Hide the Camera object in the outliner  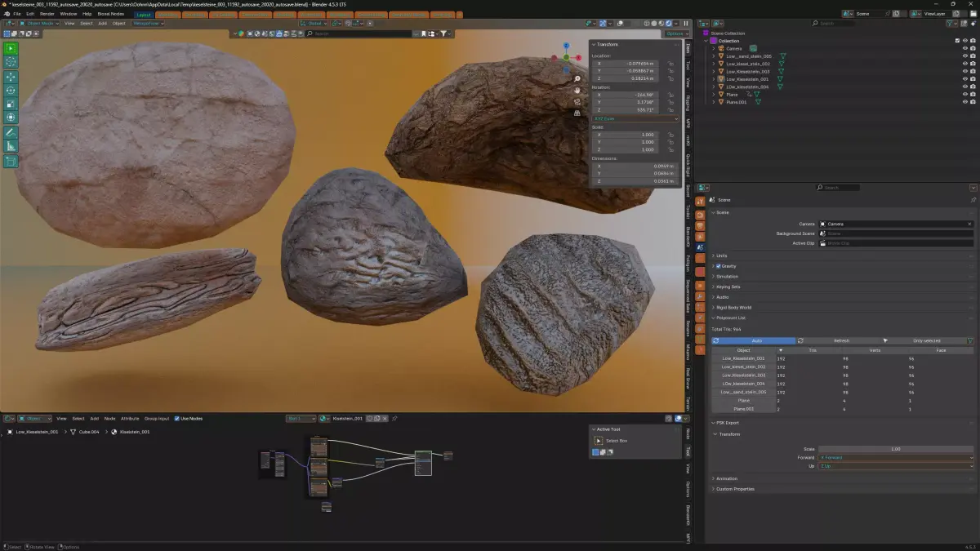coord(964,48)
